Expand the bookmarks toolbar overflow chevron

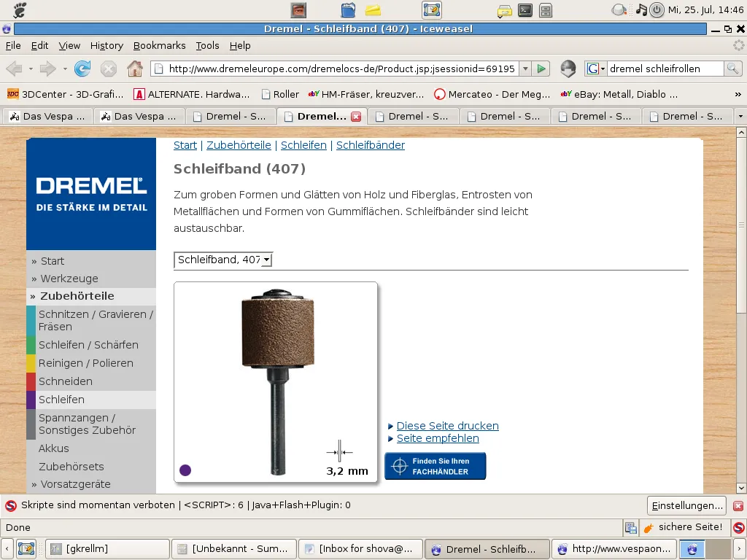pos(738,94)
